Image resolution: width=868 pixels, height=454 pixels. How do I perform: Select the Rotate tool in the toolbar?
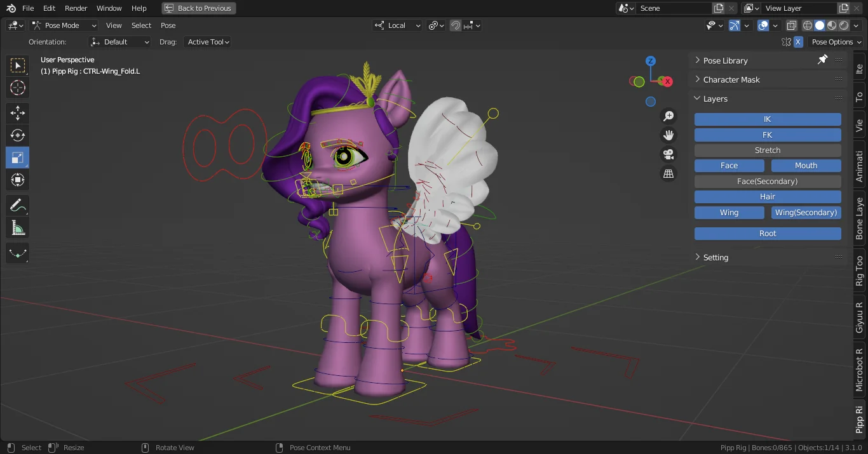coord(17,135)
